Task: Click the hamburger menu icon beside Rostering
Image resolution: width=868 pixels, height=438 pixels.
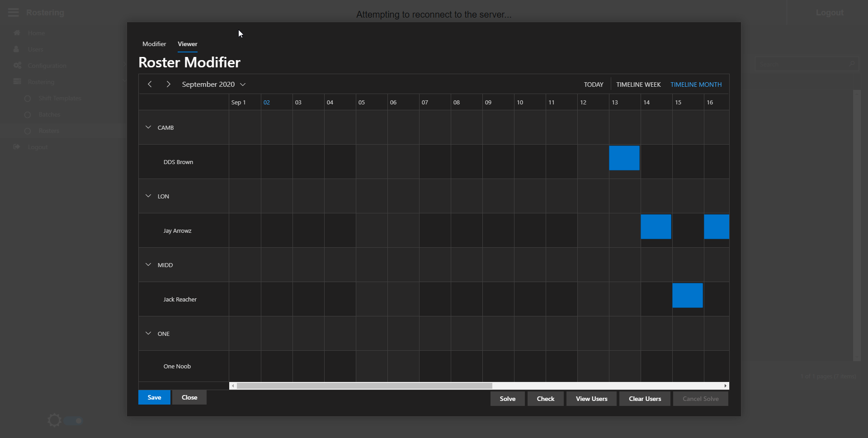Action: coord(14,13)
